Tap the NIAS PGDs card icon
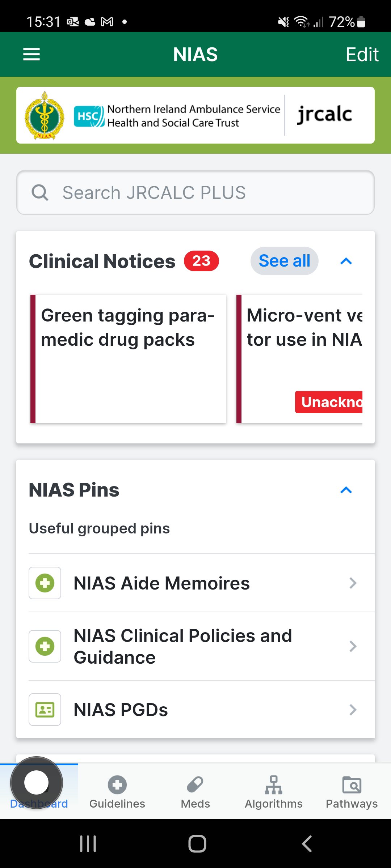 [45, 710]
